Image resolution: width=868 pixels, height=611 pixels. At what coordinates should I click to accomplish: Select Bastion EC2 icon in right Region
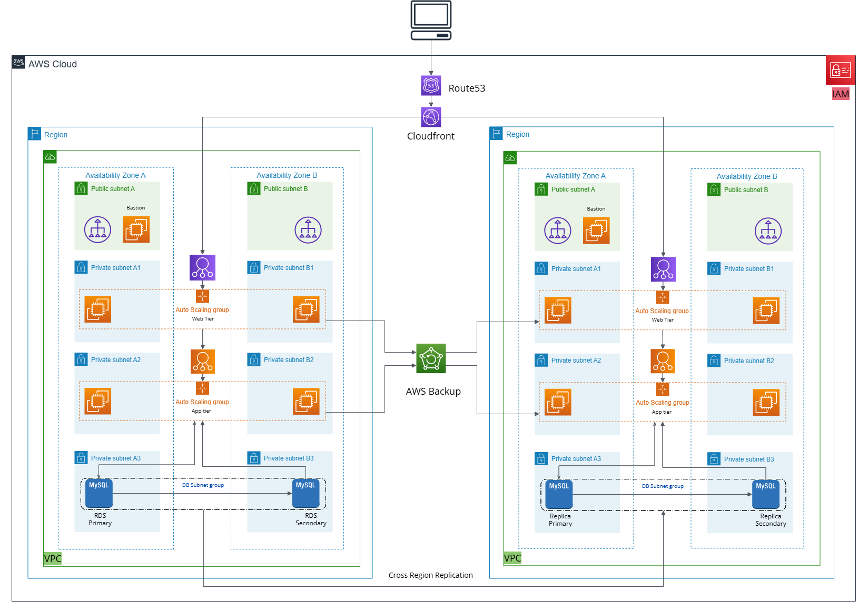pos(596,231)
